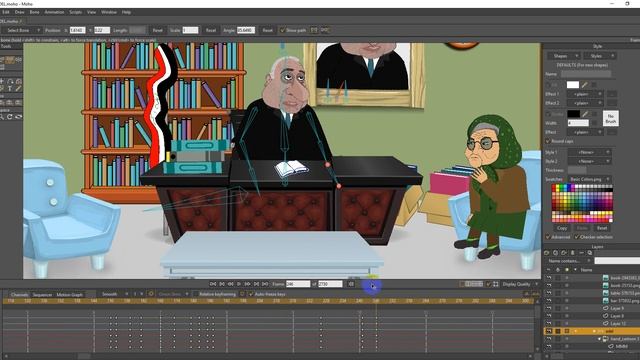Open the Style 2 dropdown
The width and height of the screenshot is (640, 360).
coord(589,161)
